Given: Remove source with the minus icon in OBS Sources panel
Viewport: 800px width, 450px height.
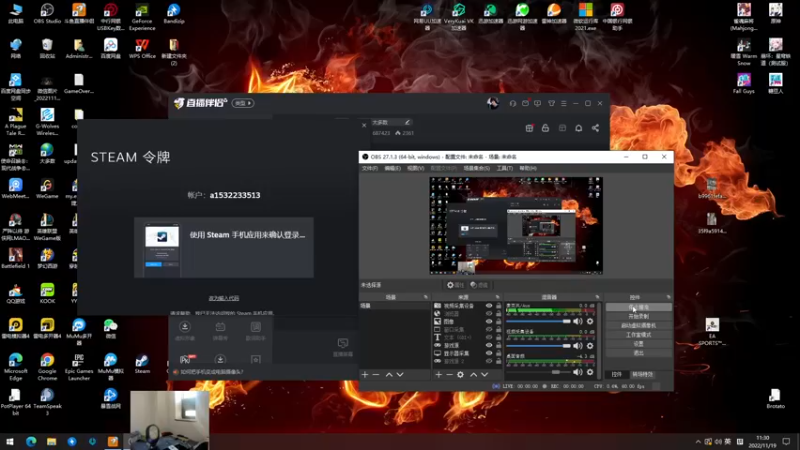Looking at the screenshot, I should [x=449, y=374].
